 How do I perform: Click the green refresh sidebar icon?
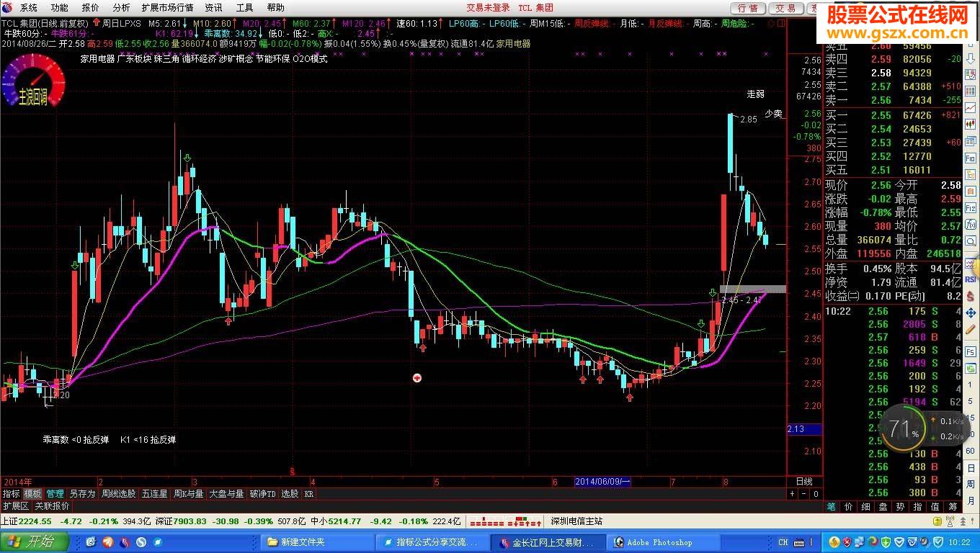tap(971, 369)
